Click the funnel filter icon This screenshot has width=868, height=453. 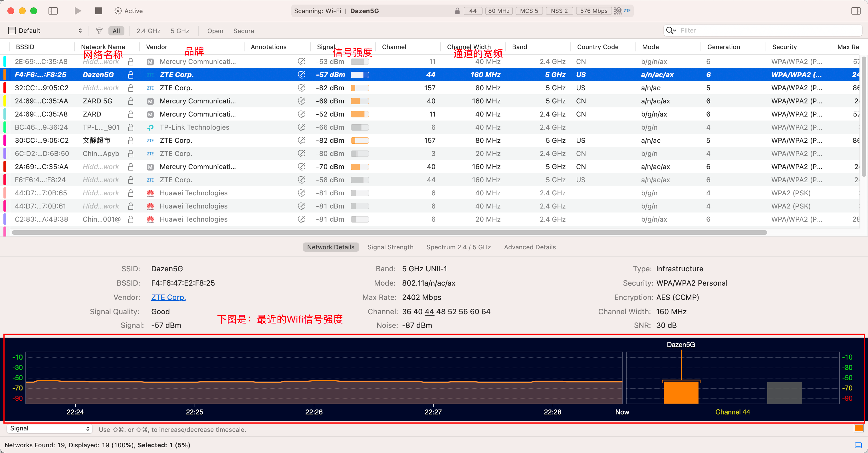tap(99, 31)
